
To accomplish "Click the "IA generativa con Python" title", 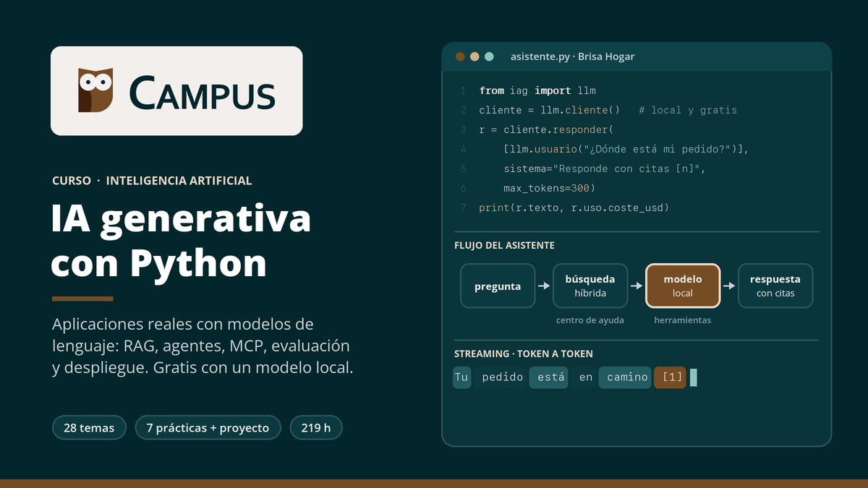I will click(182, 241).
